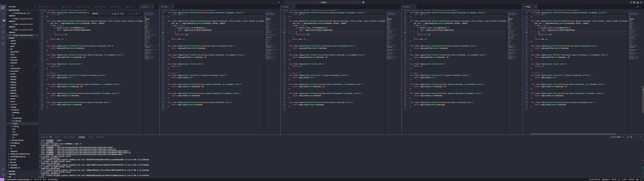
Task: Expand the cmd folder in explorer
Action: 12,66
